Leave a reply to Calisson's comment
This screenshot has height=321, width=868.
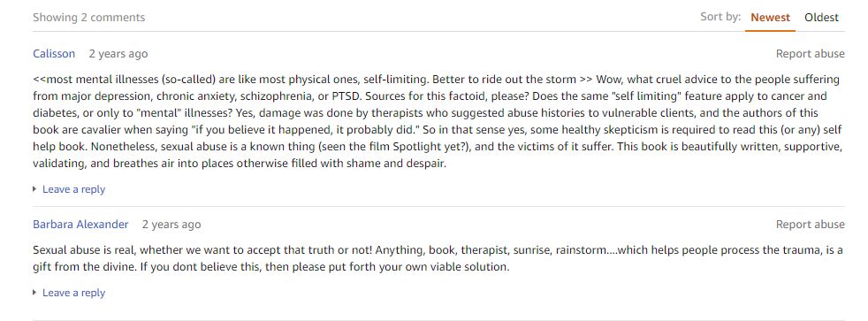point(73,189)
